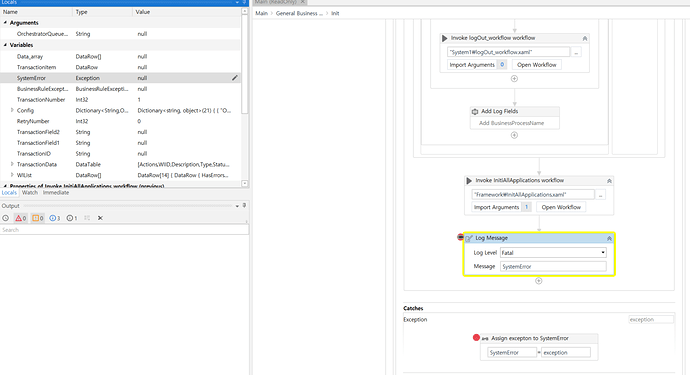Viewport: 690px width, 375px height.
Task: Click Open Workflow for InitAllApplications
Action: click(561, 207)
